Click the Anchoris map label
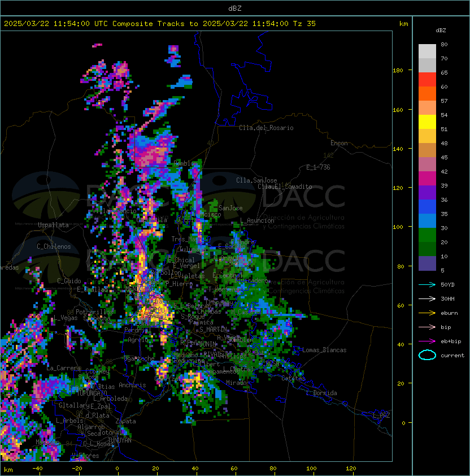This screenshot has height=476, width=470. click(132, 385)
